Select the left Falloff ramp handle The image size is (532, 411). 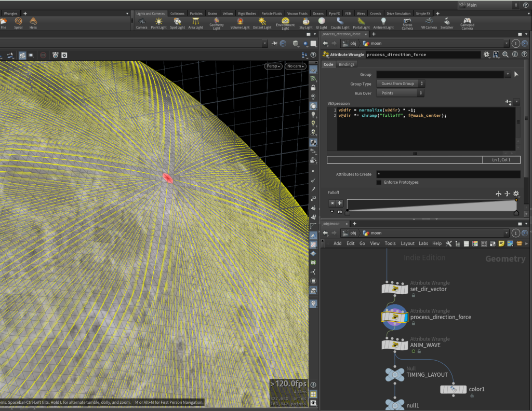pos(348,212)
